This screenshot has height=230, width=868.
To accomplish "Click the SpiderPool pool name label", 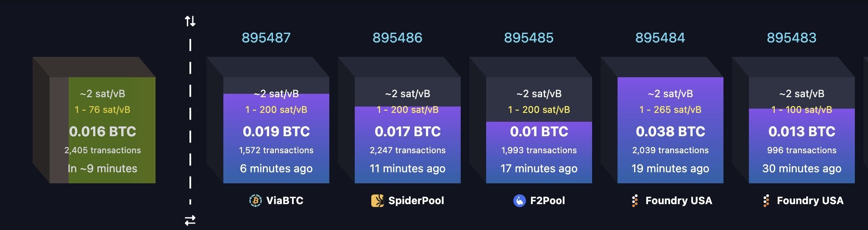I will coord(416,200).
